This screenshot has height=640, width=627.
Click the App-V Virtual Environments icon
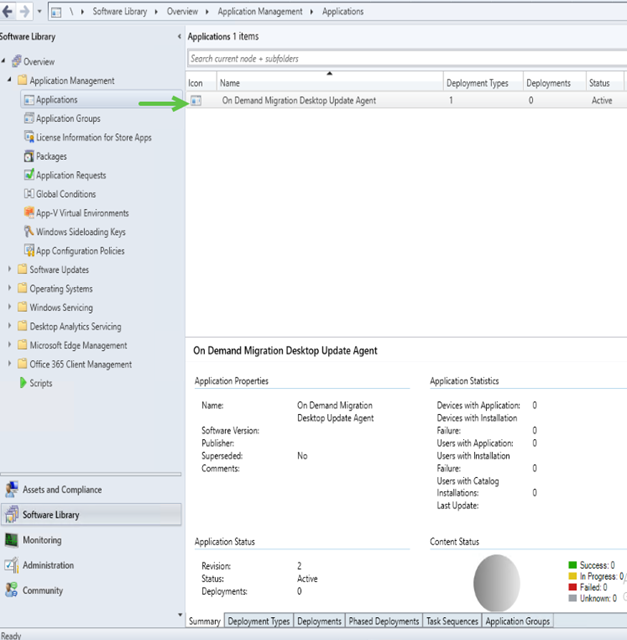(x=29, y=213)
